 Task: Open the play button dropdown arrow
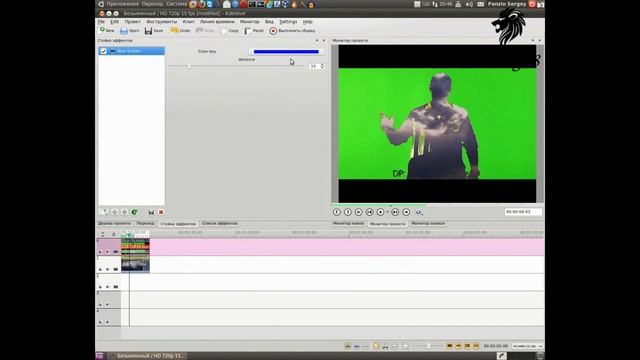[387, 212]
